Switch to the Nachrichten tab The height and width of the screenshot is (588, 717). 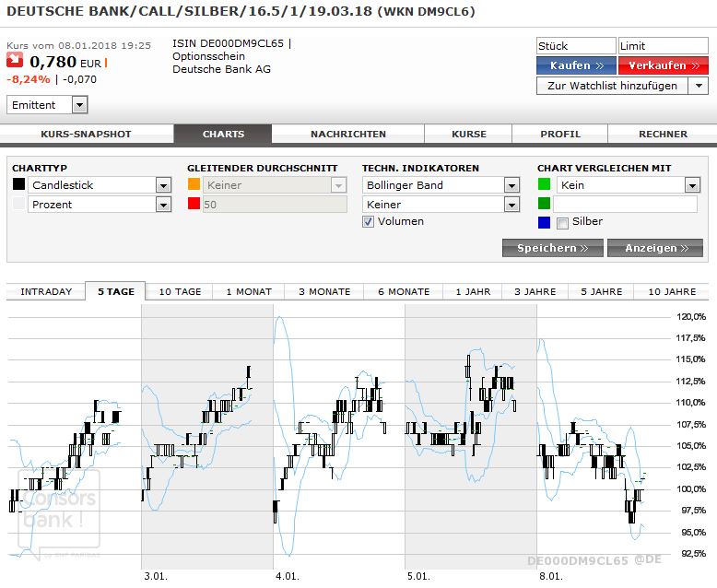click(347, 134)
